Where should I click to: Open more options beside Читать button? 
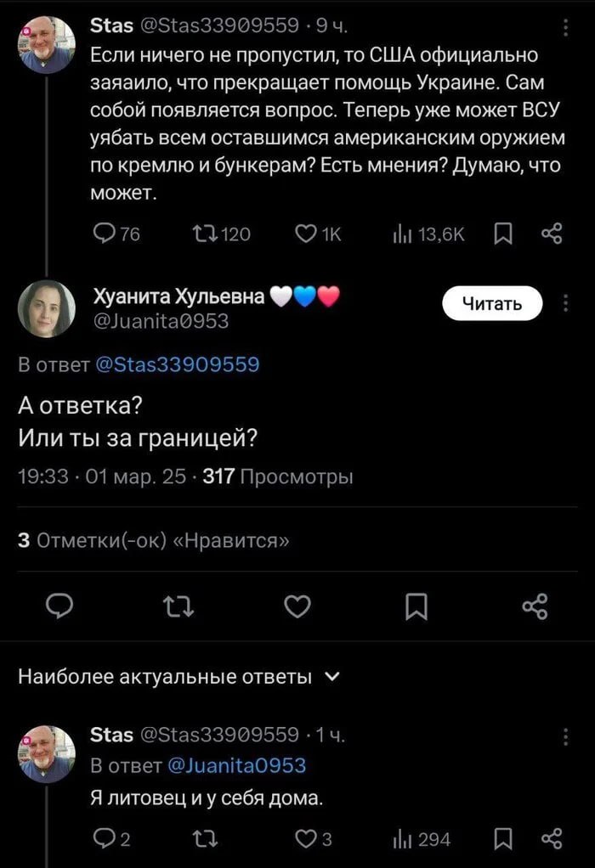(x=567, y=303)
